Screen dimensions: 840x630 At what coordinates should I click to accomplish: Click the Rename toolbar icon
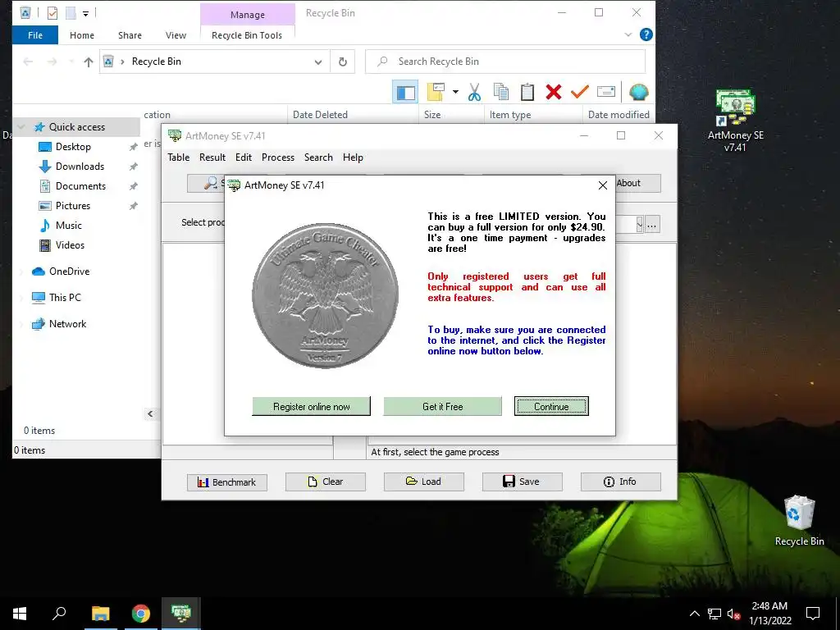(x=606, y=92)
